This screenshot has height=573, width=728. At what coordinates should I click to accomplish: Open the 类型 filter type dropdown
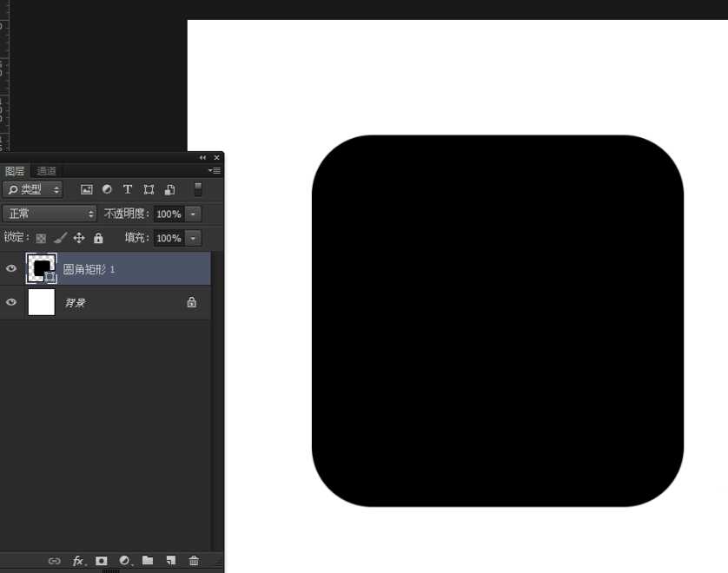(33, 189)
